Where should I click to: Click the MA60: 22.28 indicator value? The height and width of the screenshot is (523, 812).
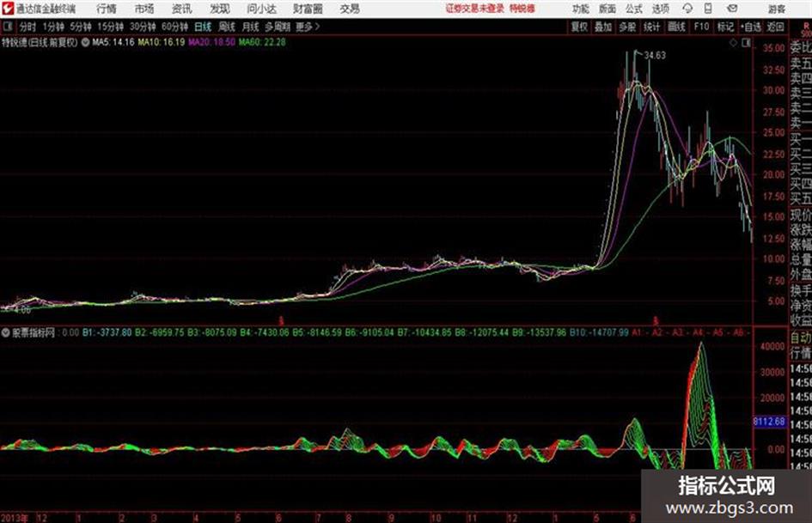coord(262,42)
